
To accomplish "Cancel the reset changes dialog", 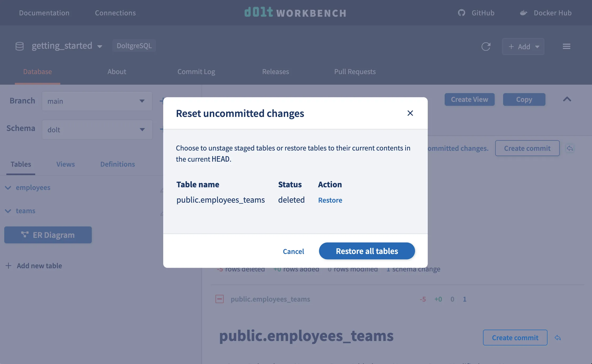I will point(293,251).
